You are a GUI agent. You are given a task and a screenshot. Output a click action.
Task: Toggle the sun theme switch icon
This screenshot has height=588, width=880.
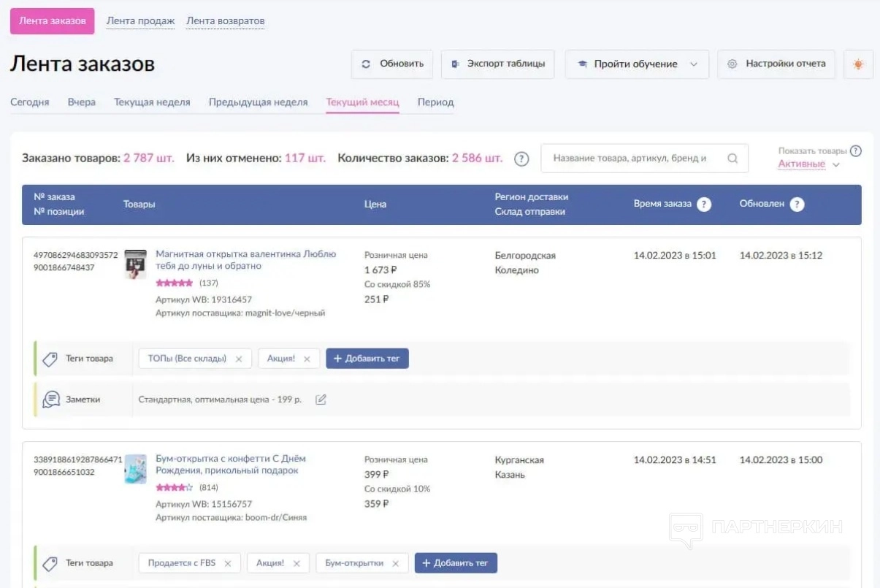pos(858,64)
